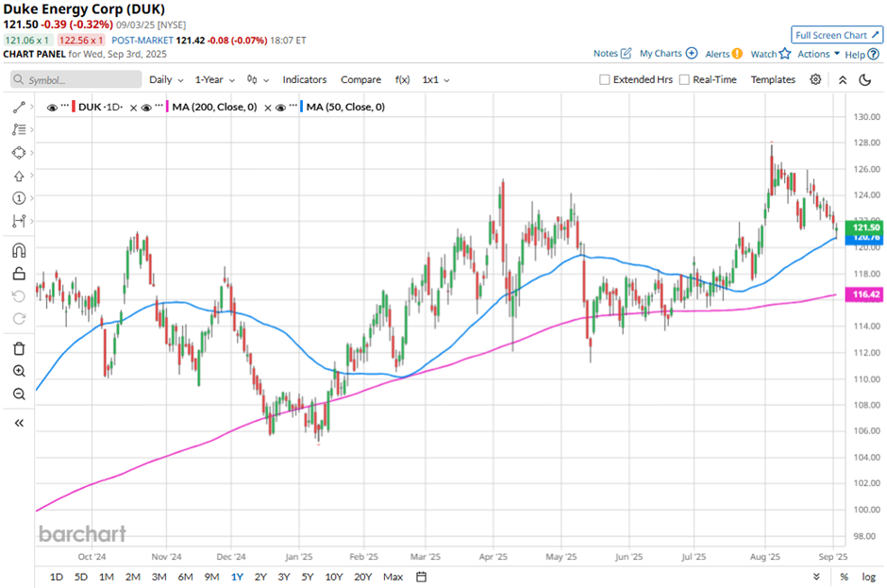887x588 pixels.
Task: Delete drawings with the trash icon
Action: pos(19,348)
